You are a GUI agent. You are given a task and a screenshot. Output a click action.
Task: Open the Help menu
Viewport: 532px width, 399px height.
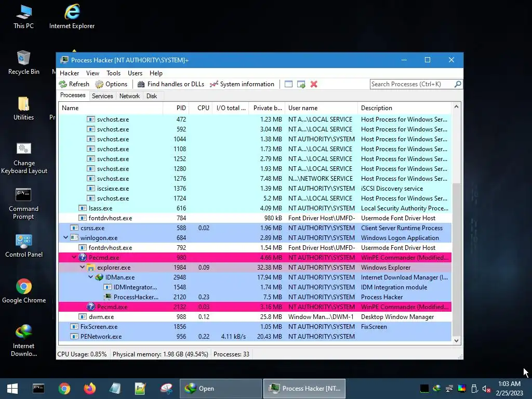[156, 73]
